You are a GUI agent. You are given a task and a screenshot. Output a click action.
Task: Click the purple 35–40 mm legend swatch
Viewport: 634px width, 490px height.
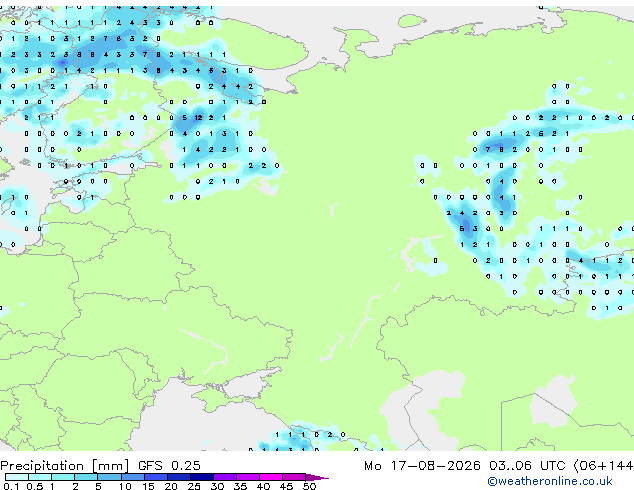248,477
